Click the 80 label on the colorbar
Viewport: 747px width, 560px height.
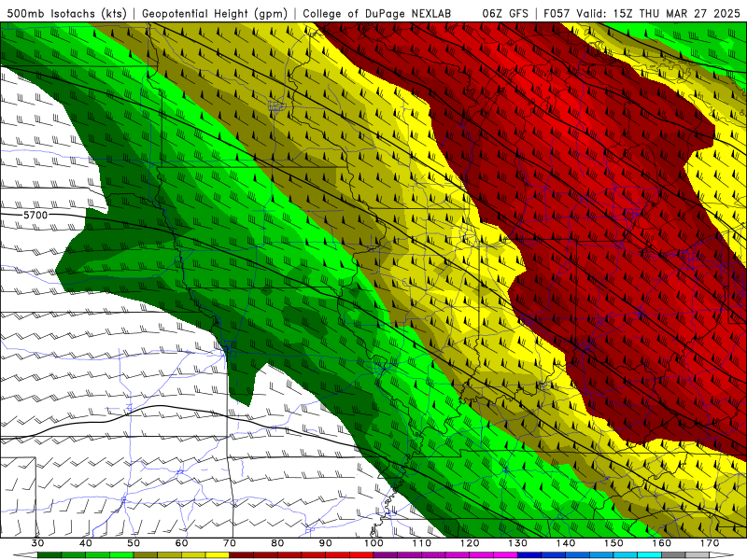tap(277, 543)
